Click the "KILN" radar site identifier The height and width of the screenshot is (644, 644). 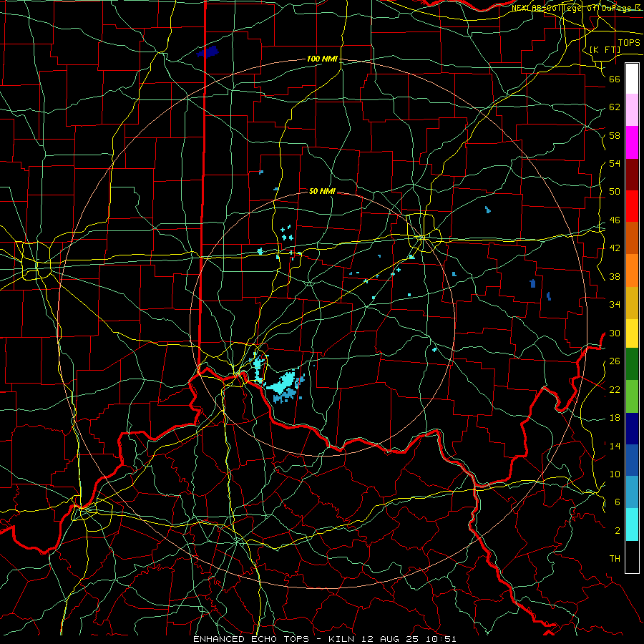click(343, 639)
